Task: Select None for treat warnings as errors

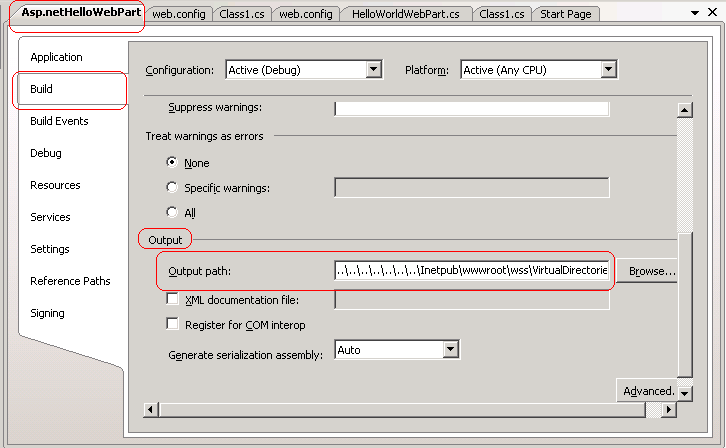Action: pos(173,162)
